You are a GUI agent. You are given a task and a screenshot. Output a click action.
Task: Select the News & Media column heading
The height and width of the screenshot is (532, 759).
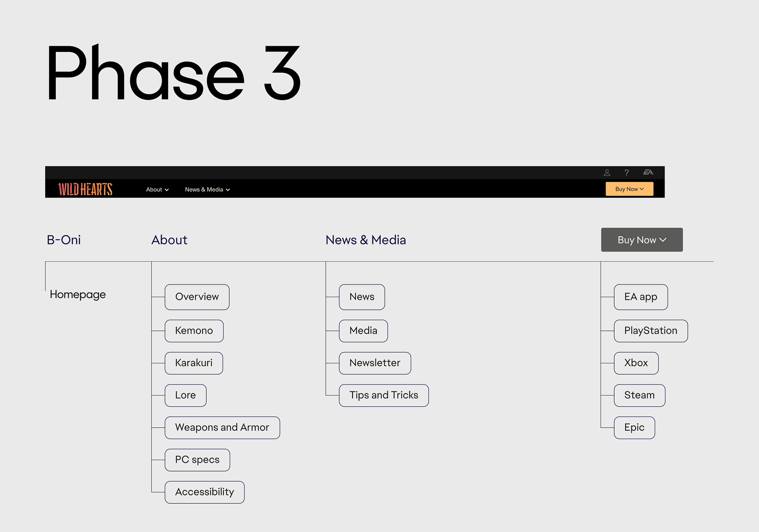point(366,240)
